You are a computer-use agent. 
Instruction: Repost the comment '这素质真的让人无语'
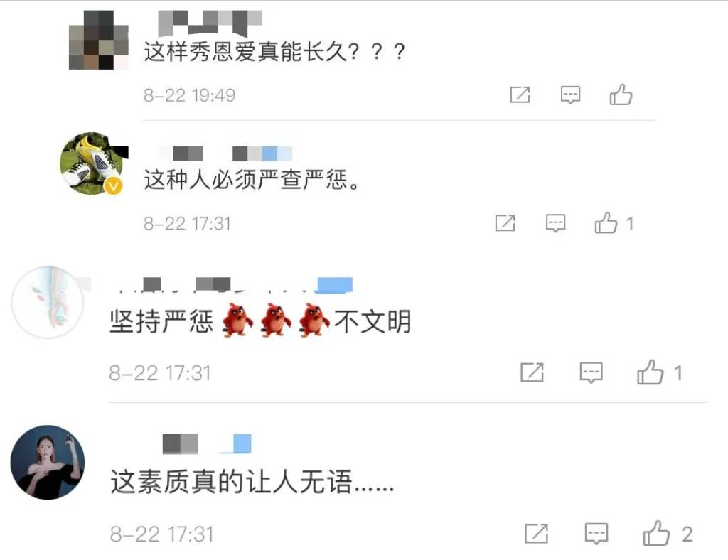click(536, 534)
